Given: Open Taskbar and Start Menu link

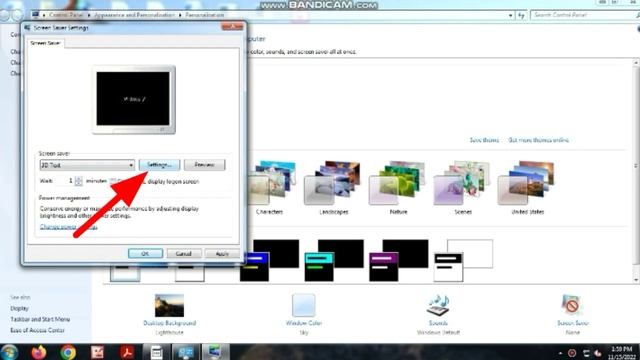Looking at the screenshot, I should click(x=40, y=319).
